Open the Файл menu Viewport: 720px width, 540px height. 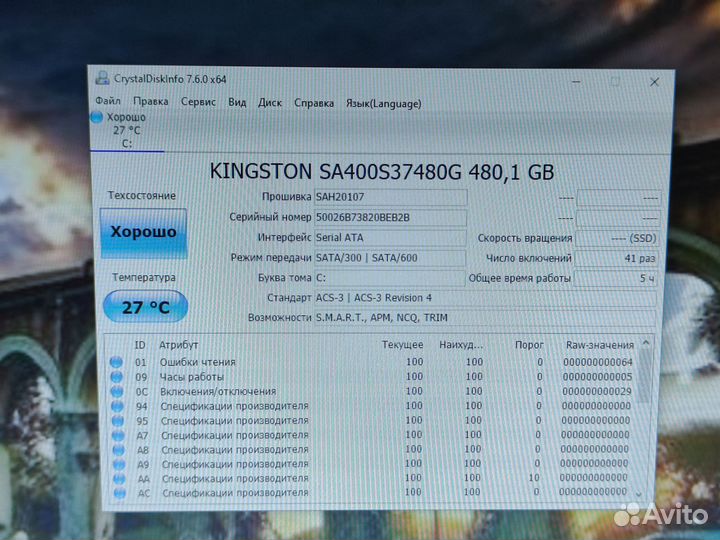tap(107, 101)
